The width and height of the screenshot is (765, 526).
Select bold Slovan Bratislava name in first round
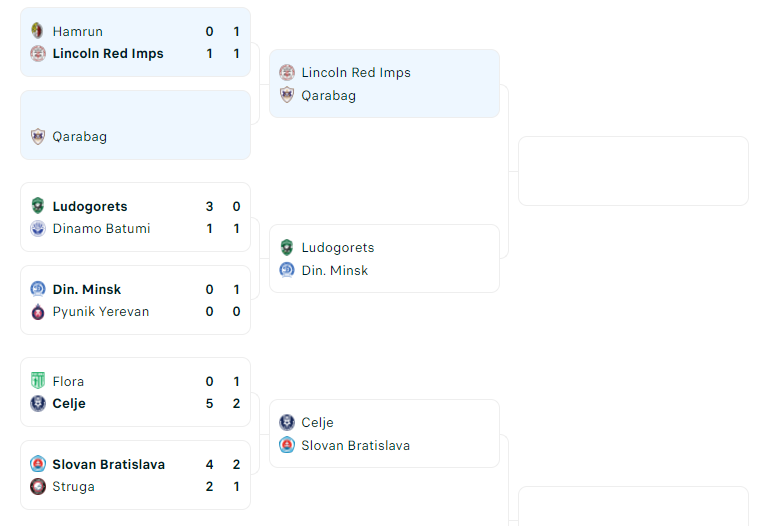click(109, 464)
